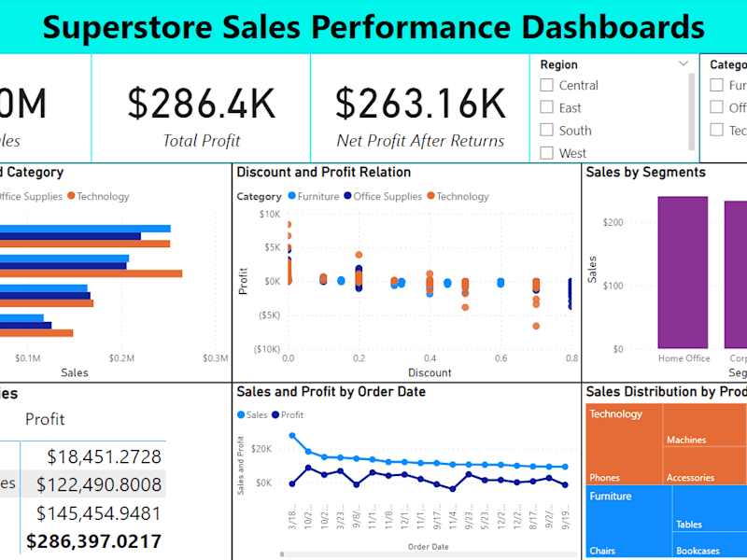Click Furniture legend marker in Discount chart

292,196
